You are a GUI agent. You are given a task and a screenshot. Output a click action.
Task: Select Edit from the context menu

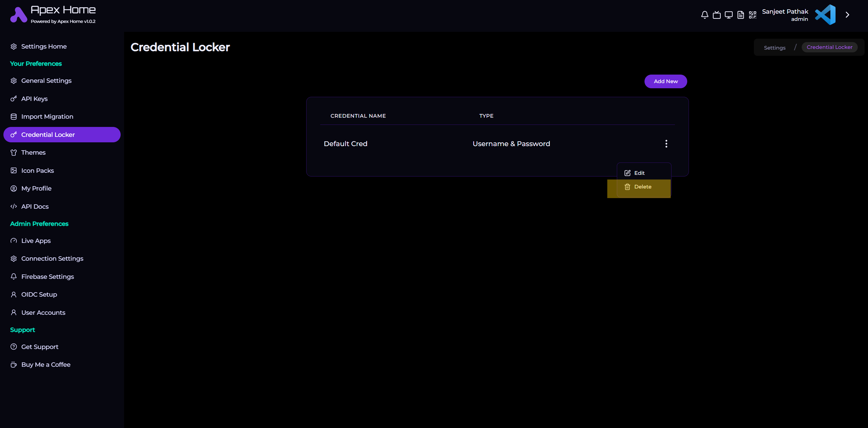tap(639, 173)
